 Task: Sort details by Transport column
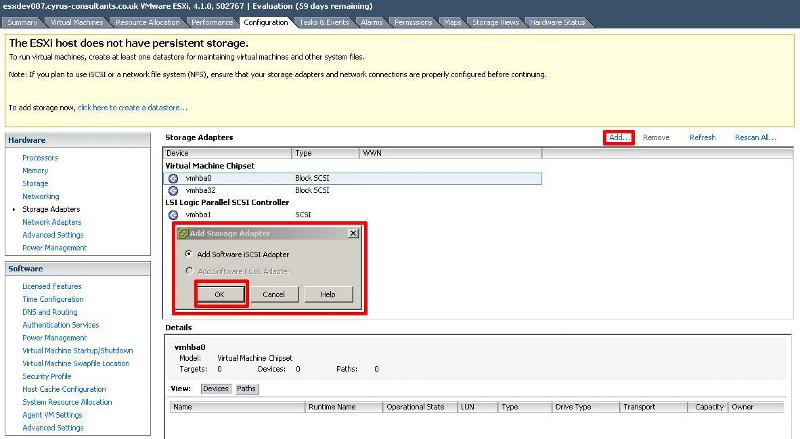tap(653, 407)
